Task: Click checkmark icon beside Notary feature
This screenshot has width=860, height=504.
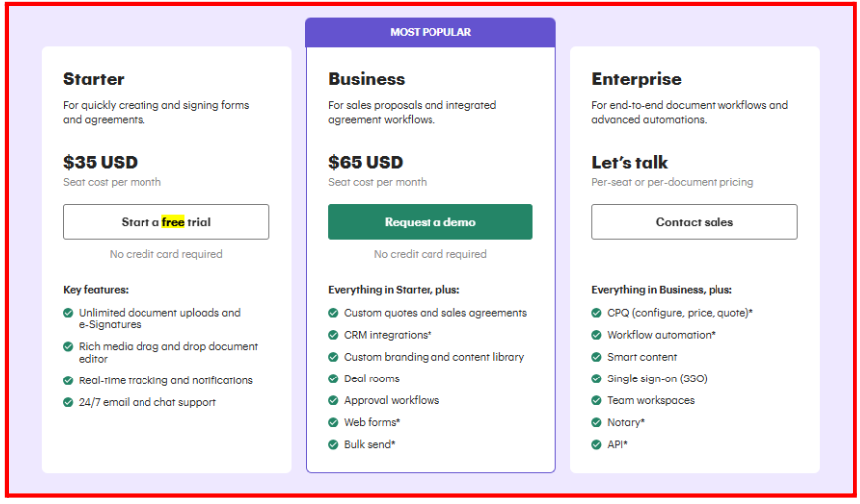Action: click(x=596, y=422)
